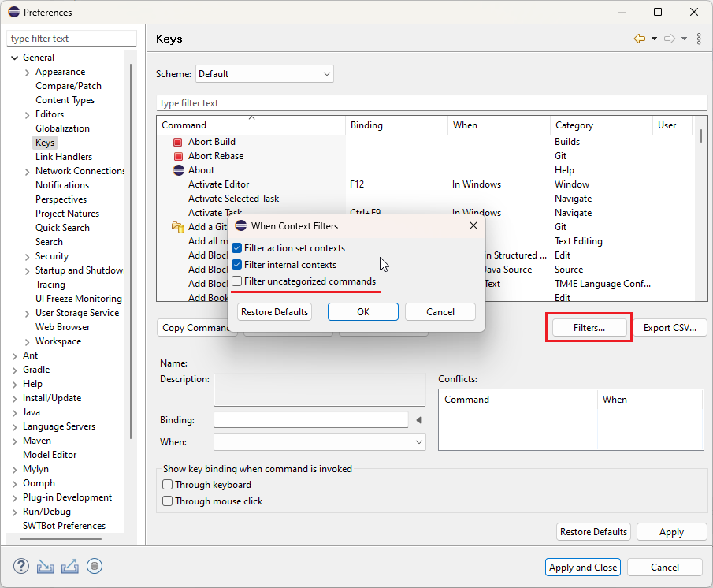Image resolution: width=713 pixels, height=588 pixels.
Task: Open back history dropdown arrow
Action: (655, 39)
